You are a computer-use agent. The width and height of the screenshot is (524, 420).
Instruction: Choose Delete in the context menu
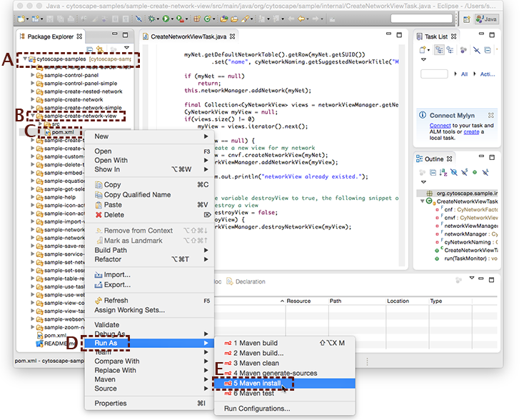tap(149, 215)
